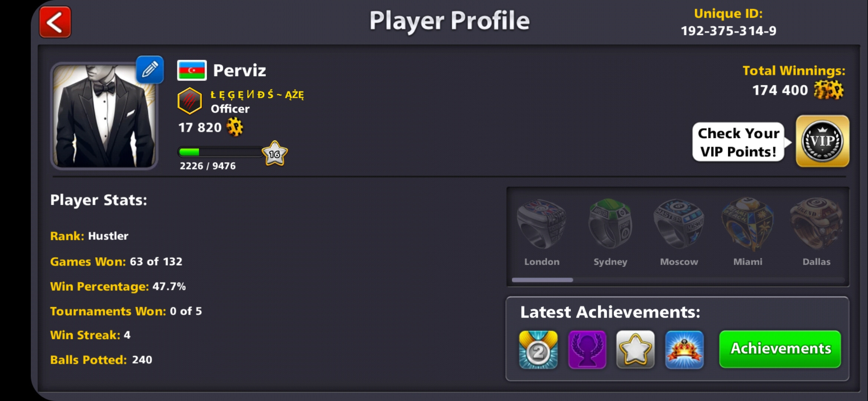View the gold star achievement tile

tap(635, 349)
